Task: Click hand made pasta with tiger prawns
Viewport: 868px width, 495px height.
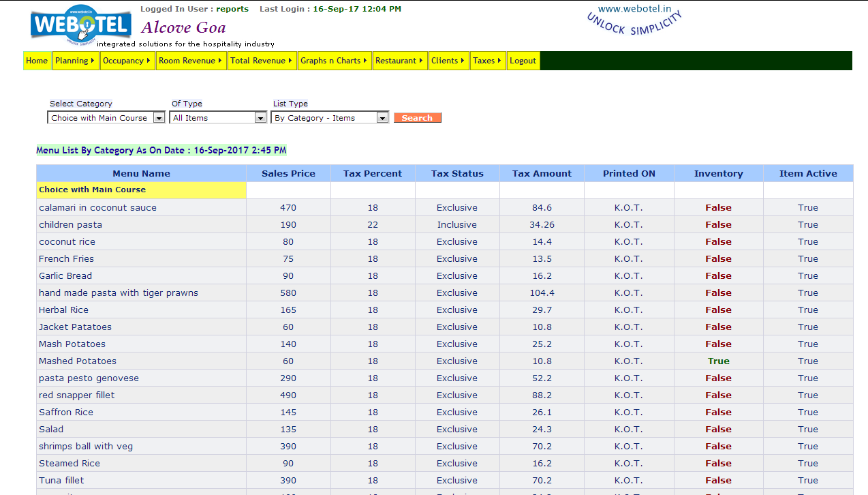Action: 119,293
